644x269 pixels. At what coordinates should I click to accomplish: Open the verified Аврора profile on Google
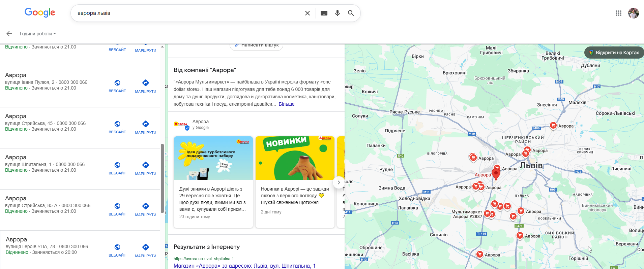coord(192,124)
